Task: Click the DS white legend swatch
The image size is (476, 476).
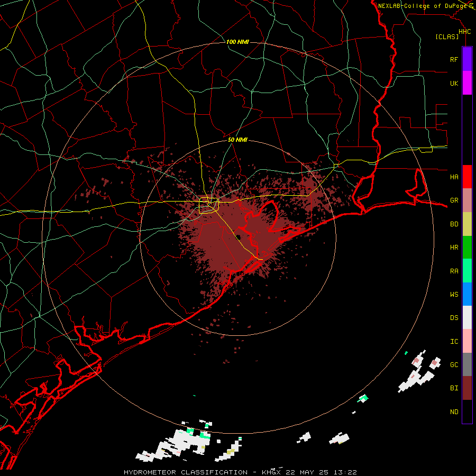Action: (x=467, y=317)
